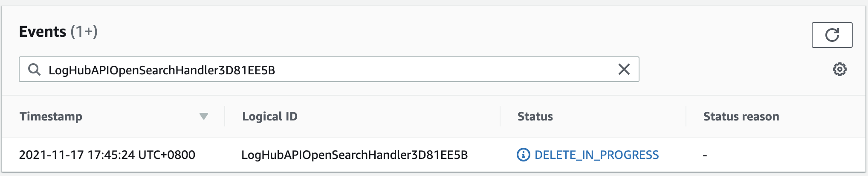Click the Logical ID column header
The image size is (868, 176).
tap(269, 116)
